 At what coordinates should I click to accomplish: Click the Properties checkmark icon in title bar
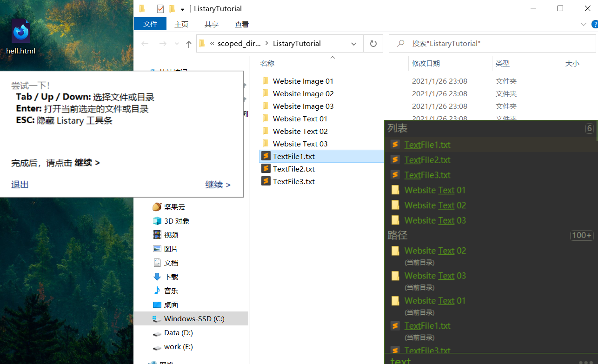[x=160, y=9]
